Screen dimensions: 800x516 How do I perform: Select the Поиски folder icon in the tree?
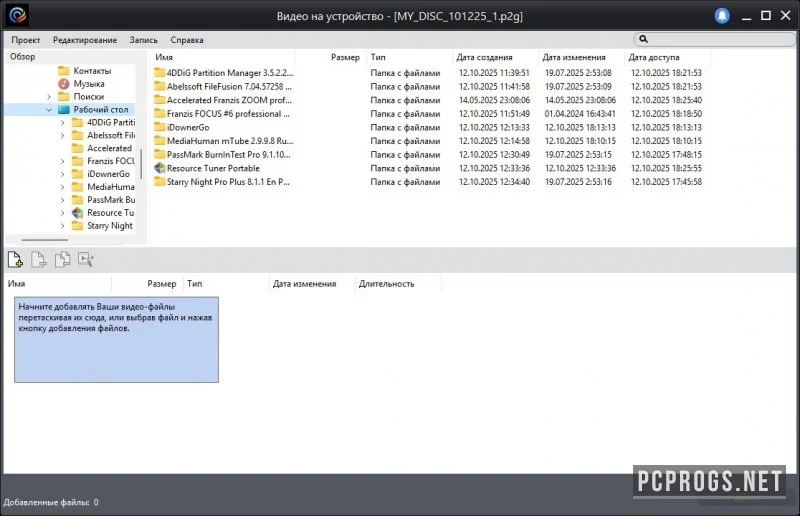pos(64,96)
